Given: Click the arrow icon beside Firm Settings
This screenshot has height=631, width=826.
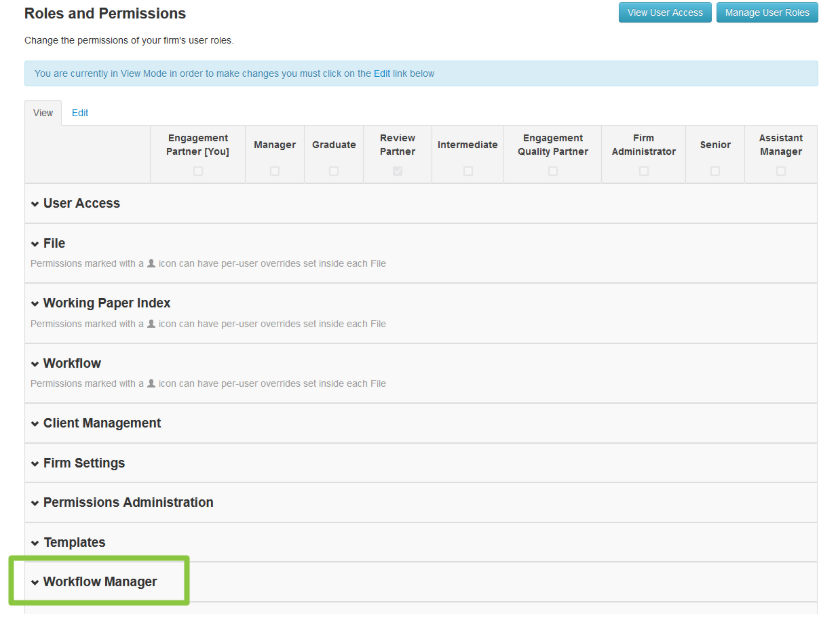Looking at the screenshot, I should [35, 464].
